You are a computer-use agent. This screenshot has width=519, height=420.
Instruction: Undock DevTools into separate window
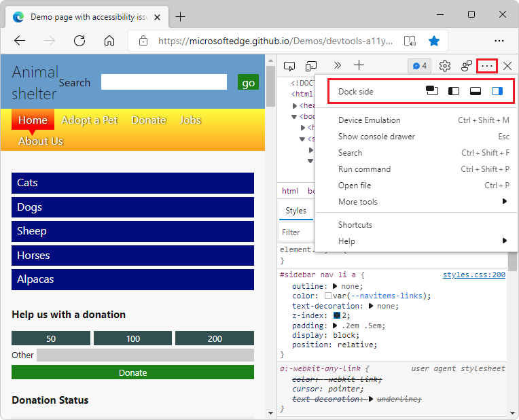(x=432, y=91)
